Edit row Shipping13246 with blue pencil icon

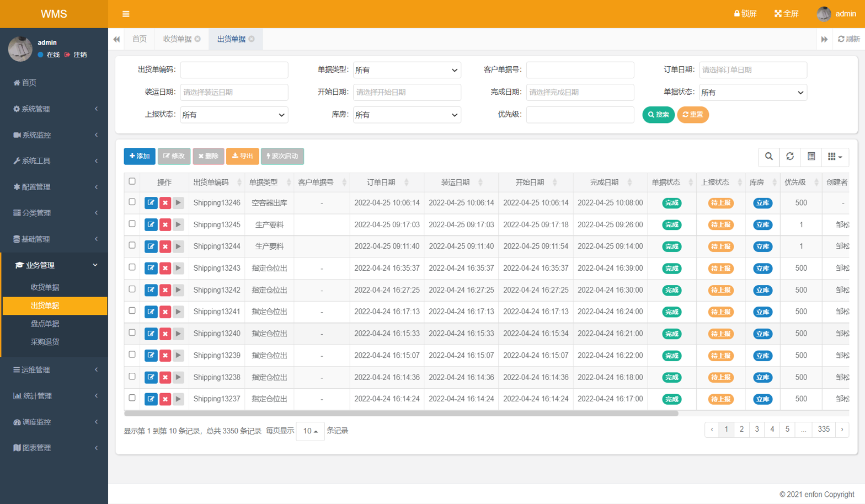point(151,203)
